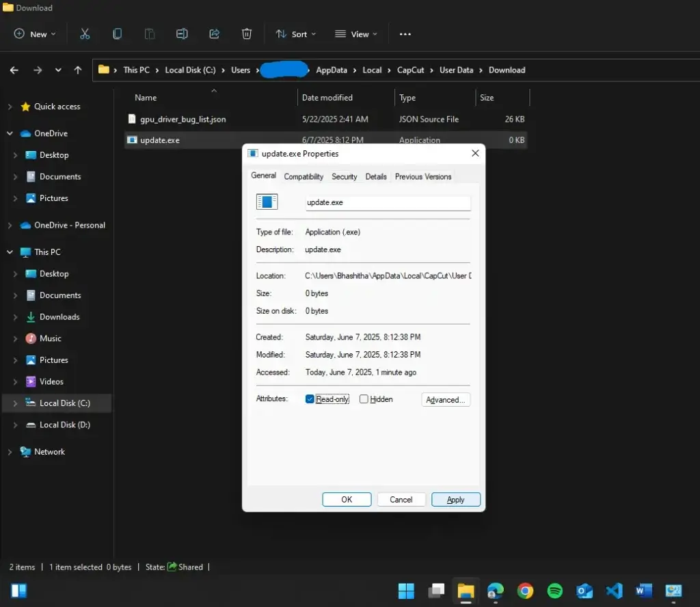Sort by Name column header
The height and width of the screenshot is (607, 700).
tap(146, 98)
